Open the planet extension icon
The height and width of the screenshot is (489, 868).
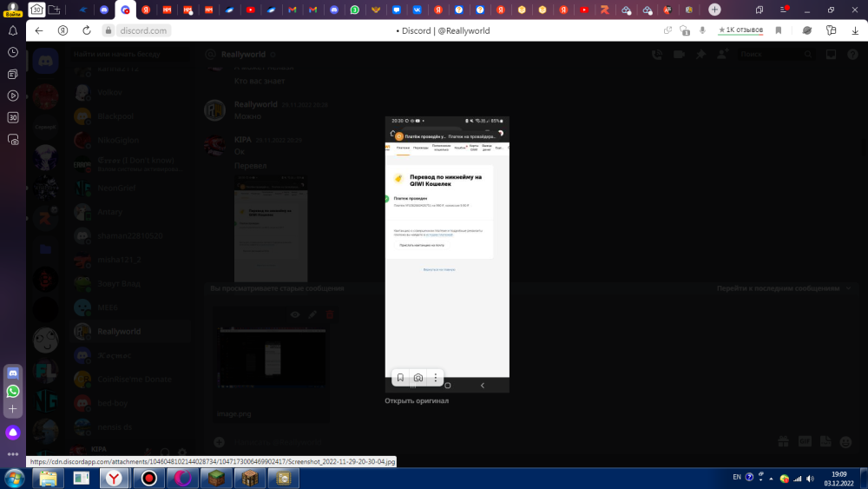pos(807,30)
